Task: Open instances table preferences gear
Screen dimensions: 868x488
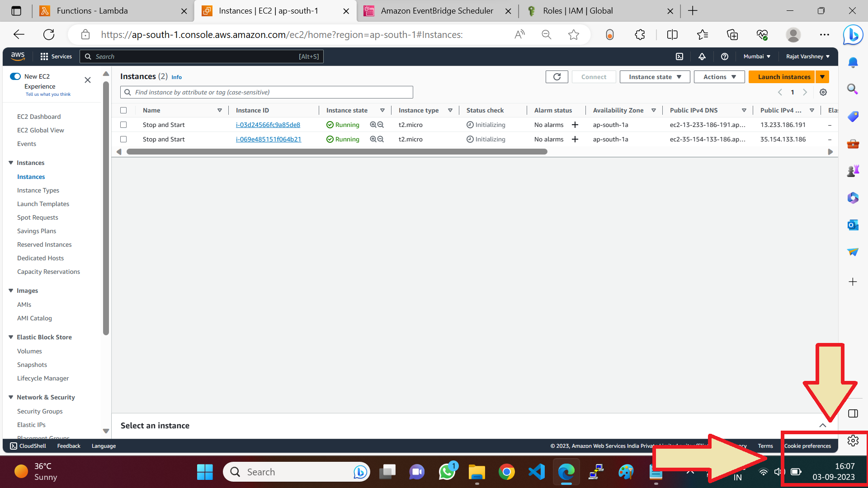Action: coord(823,92)
